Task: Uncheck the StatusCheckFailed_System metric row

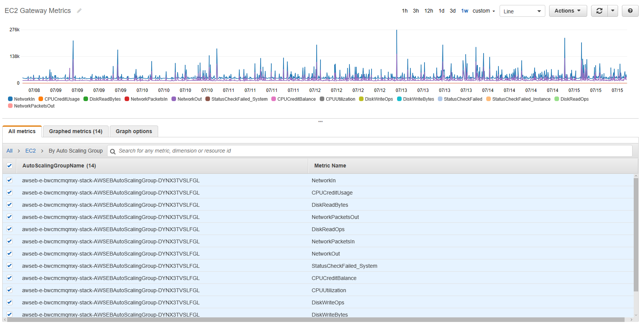Action: point(10,265)
